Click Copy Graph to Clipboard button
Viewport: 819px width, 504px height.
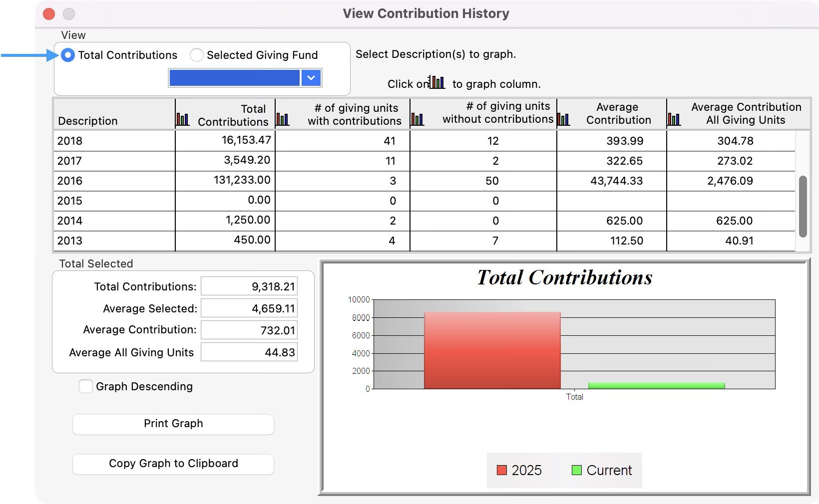173,464
